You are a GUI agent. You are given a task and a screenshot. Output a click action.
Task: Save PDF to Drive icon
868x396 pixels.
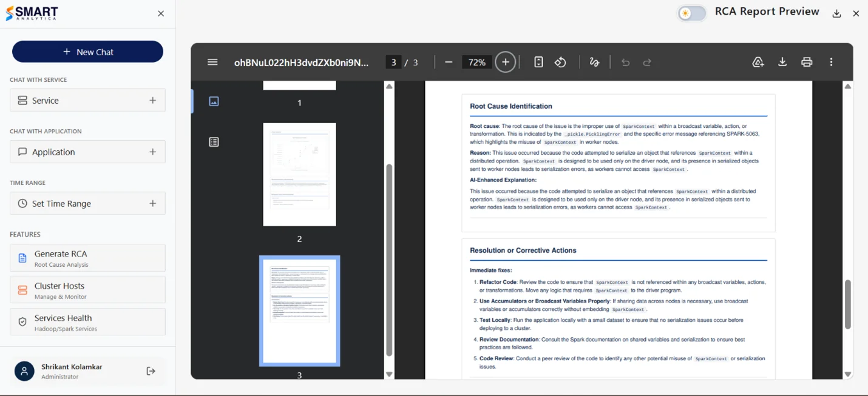coord(758,62)
